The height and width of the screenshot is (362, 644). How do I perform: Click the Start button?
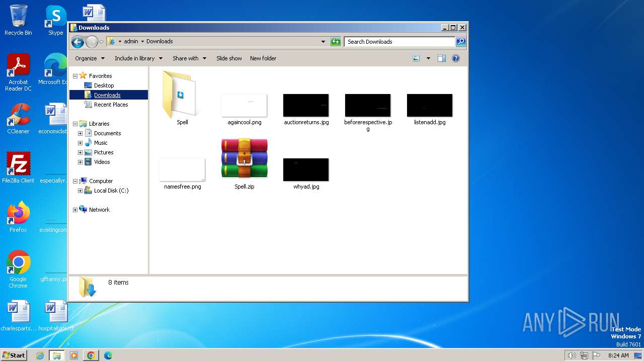pos(14,355)
